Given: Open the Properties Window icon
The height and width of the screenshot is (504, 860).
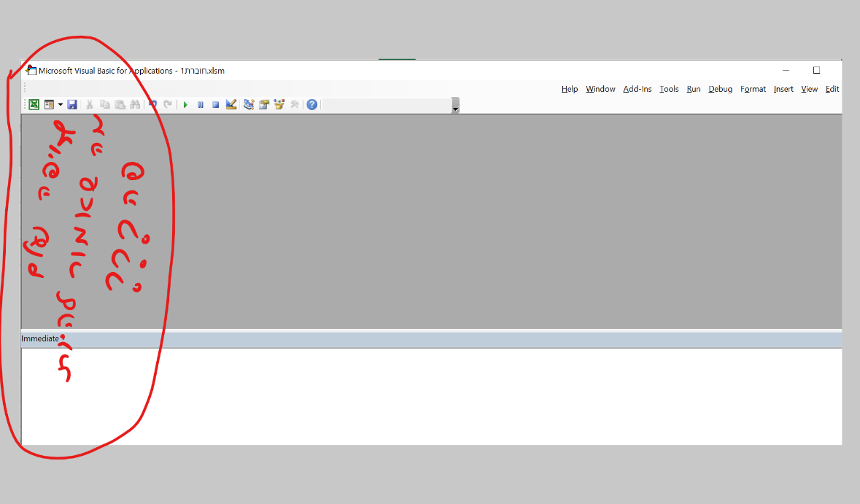Looking at the screenshot, I should pyautogui.click(x=264, y=104).
